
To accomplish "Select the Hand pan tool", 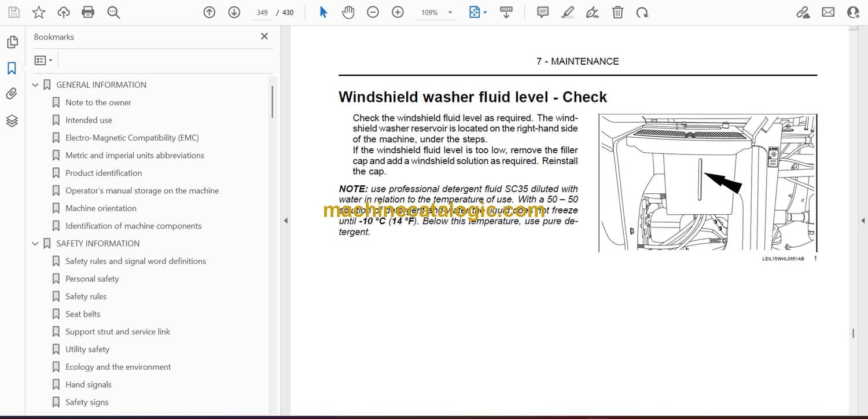I will pyautogui.click(x=348, y=12).
